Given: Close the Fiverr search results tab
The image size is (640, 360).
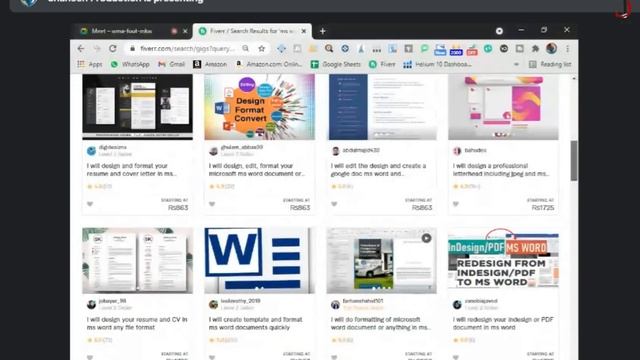Looking at the screenshot, I should click(x=304, y=31).
